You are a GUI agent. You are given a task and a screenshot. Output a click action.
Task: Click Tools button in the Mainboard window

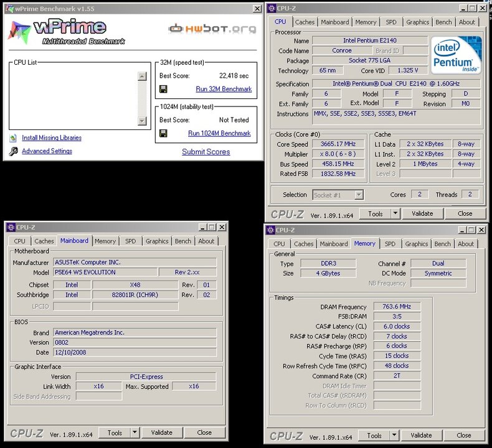coord(115,433)
